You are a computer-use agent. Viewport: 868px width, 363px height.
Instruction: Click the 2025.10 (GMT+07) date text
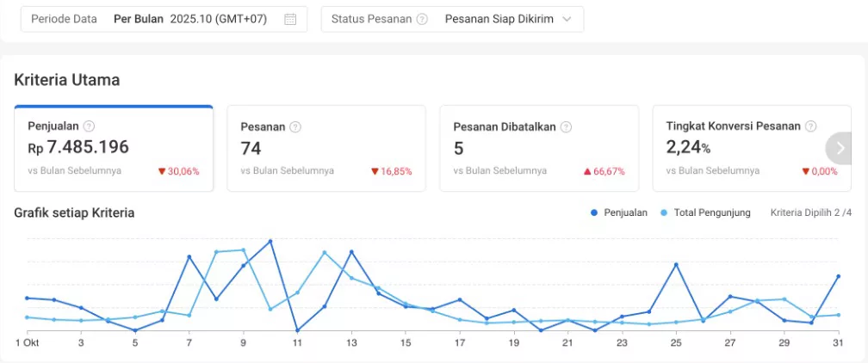pos(219,20)
